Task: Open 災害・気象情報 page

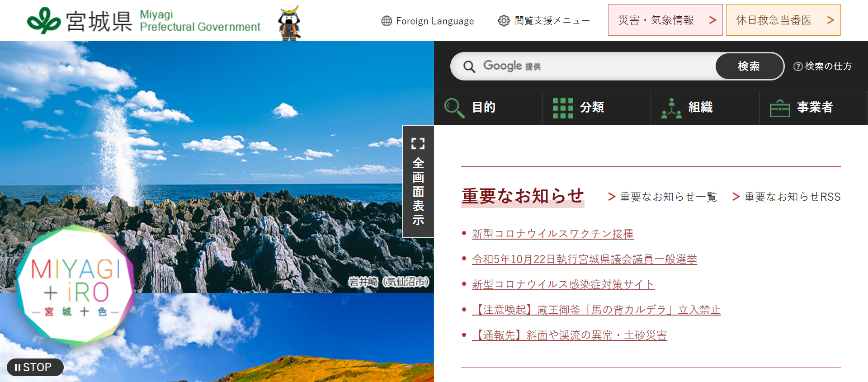Action: [x=665, y=20]
